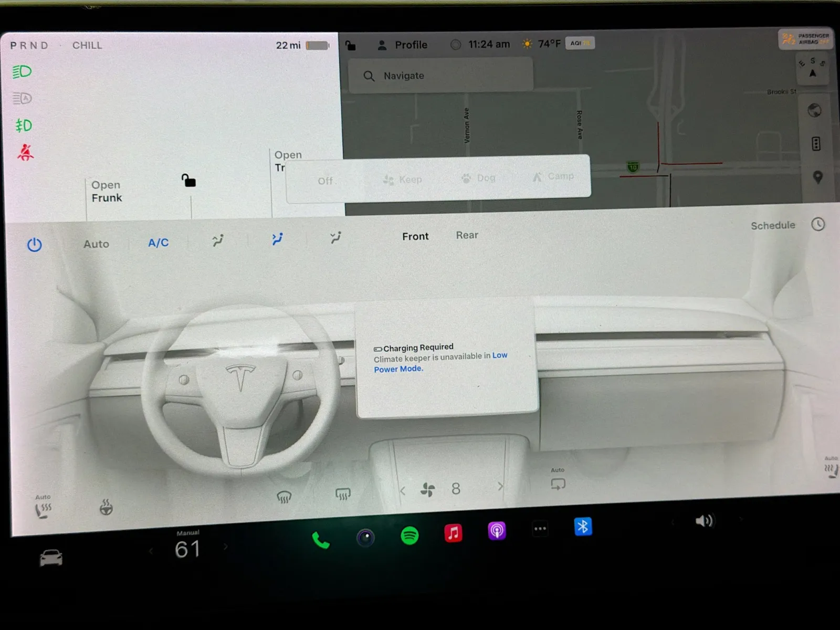The image size is (840, 630).
Task: Open the Phone app
Action: coord(321,540)
